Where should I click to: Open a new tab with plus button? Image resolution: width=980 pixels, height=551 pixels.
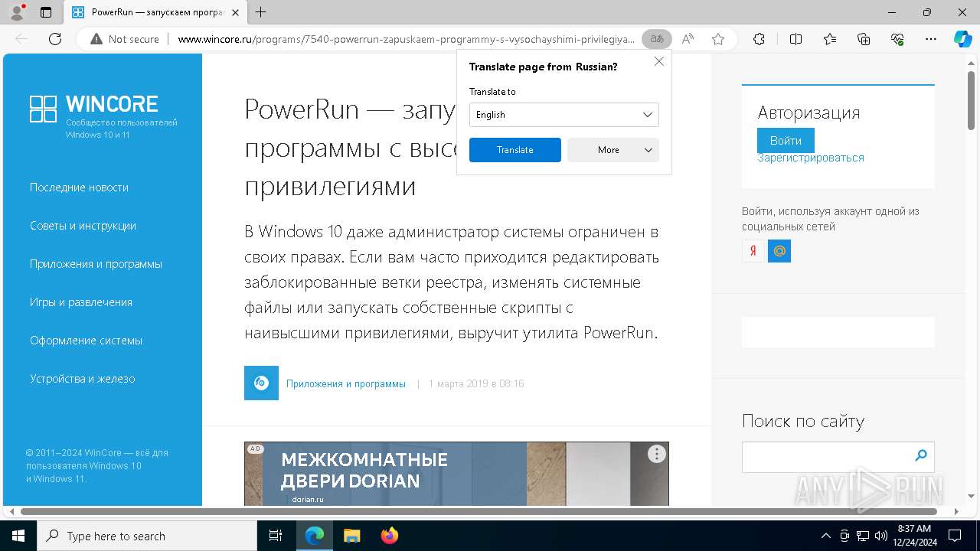click(x=261, y=12)
